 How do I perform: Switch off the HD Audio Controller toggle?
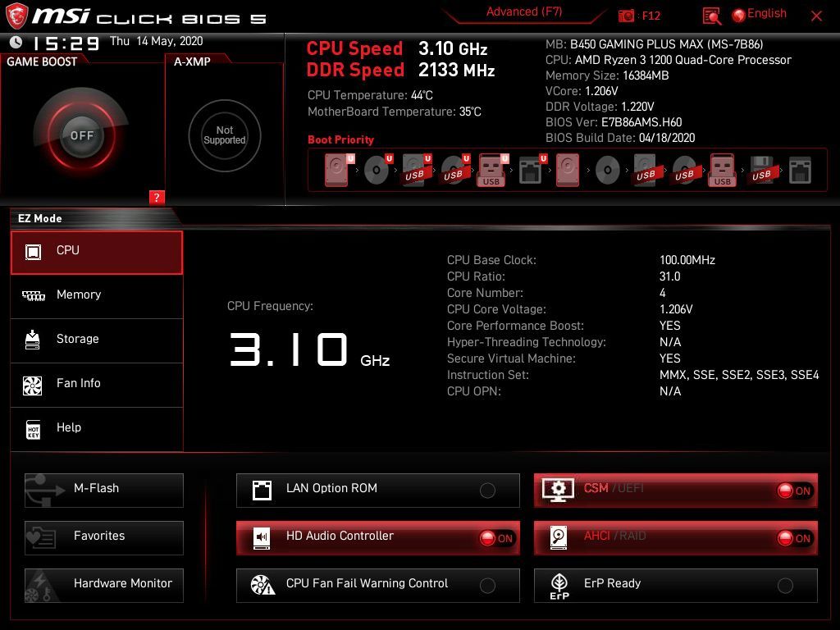(x=496, y=538)
